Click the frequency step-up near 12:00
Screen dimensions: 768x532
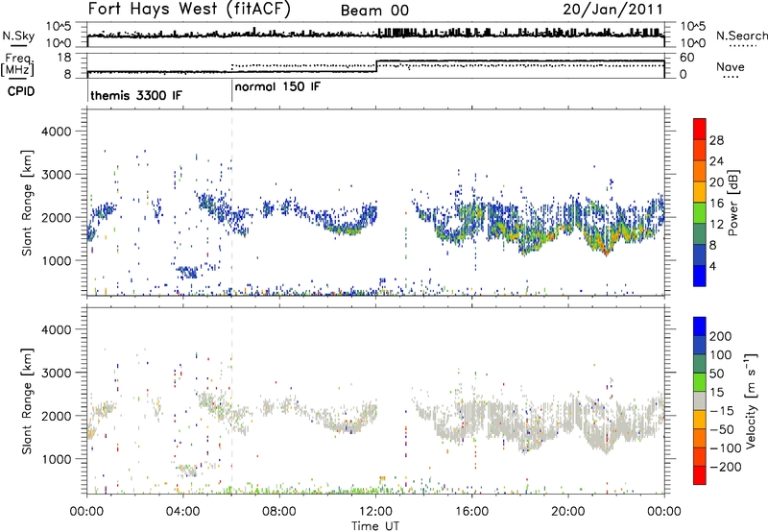(376, 66)
